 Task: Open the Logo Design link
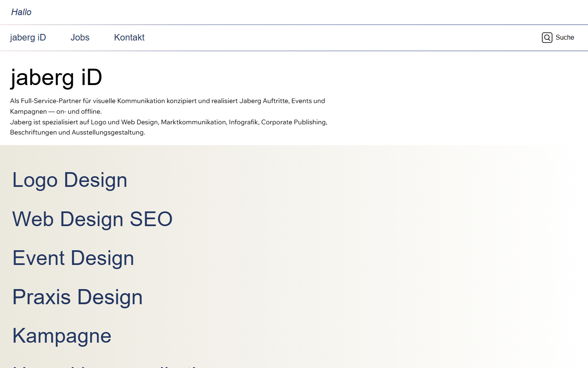(70, 180)
